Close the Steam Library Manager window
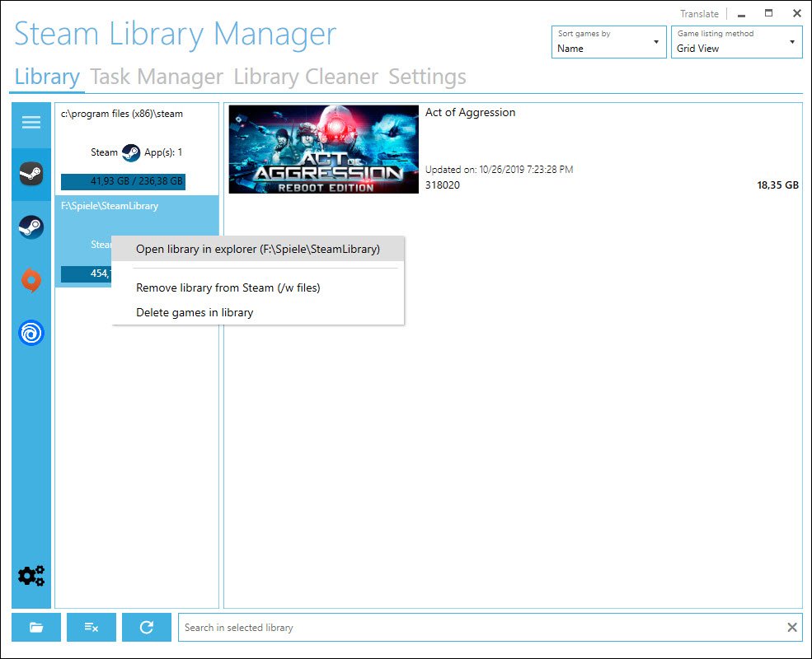812x659 pixels. tap(797, 13)
